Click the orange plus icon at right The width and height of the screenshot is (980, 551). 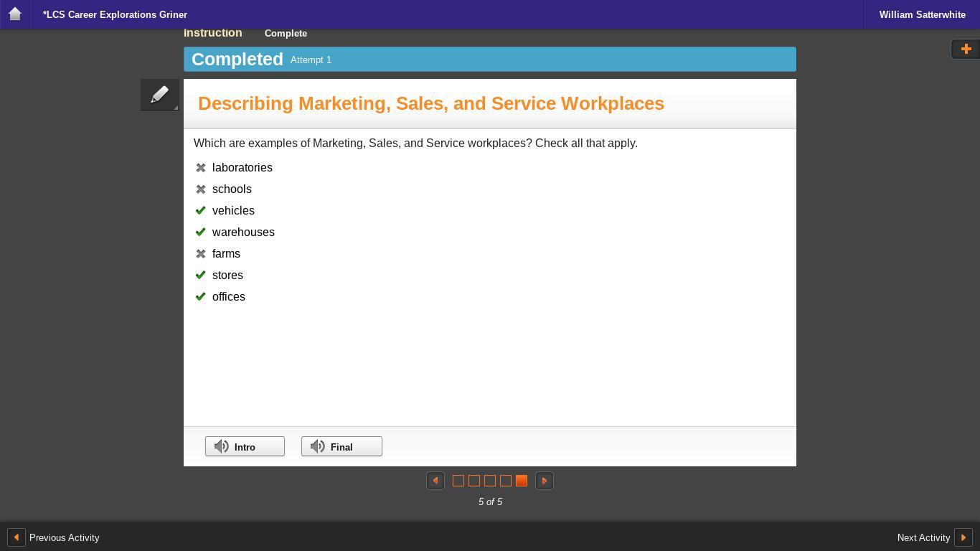(x=966, y=49)
